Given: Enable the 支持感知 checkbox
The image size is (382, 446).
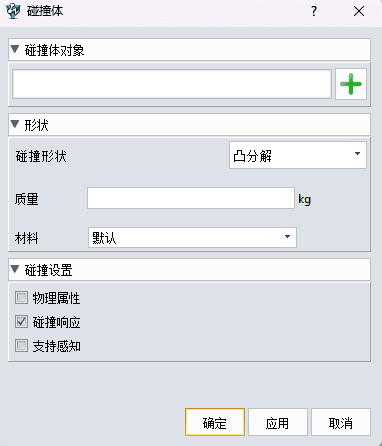Looking at the screenshot, I should tap(21, 346).
